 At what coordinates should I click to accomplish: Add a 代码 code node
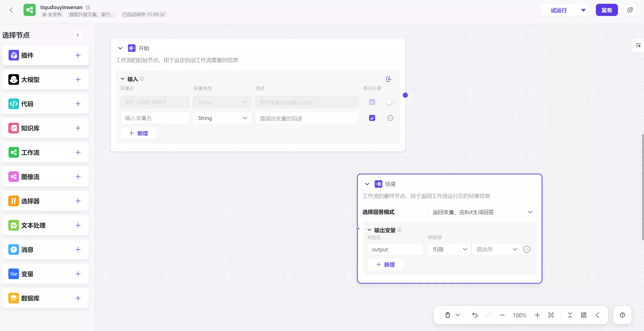(x=78, y=104)
